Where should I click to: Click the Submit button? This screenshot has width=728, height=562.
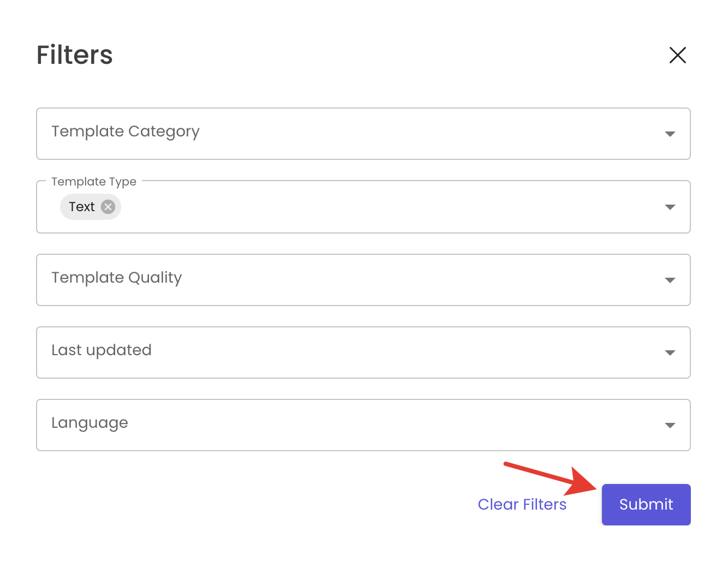(646, 505)
